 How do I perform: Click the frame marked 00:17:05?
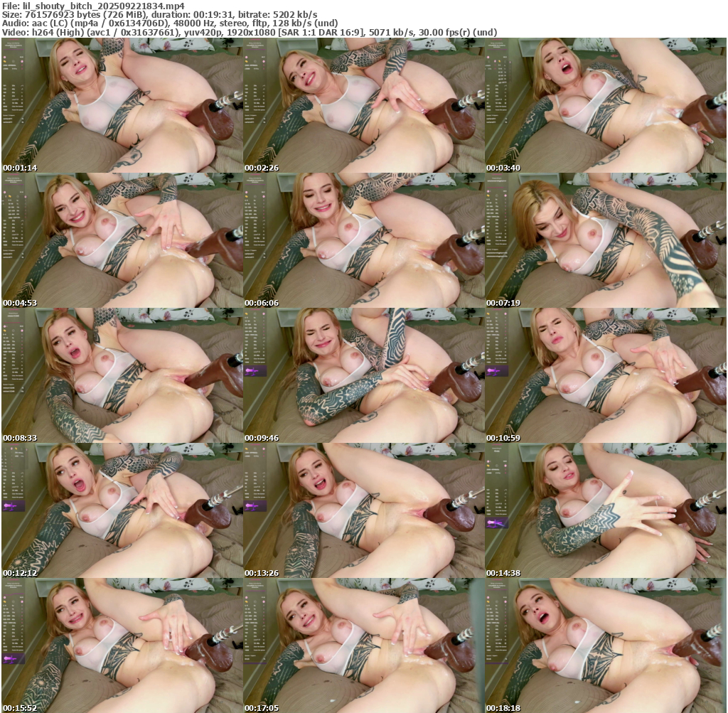(x=364, y=645)
